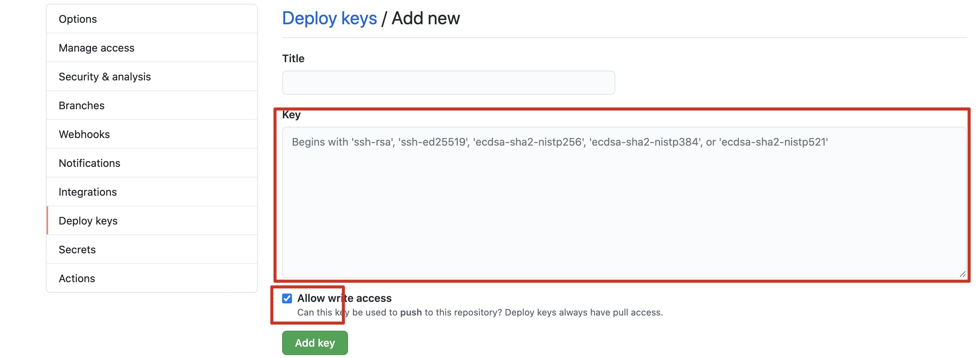Go to Manage access in sidebar
980x358 pixels.
click(96, 48)
